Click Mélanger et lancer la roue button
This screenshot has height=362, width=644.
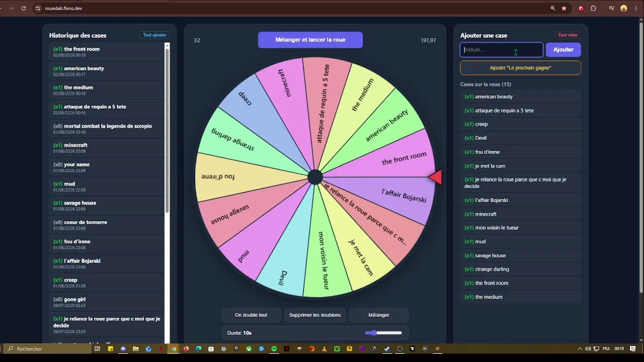click(310, 40)
